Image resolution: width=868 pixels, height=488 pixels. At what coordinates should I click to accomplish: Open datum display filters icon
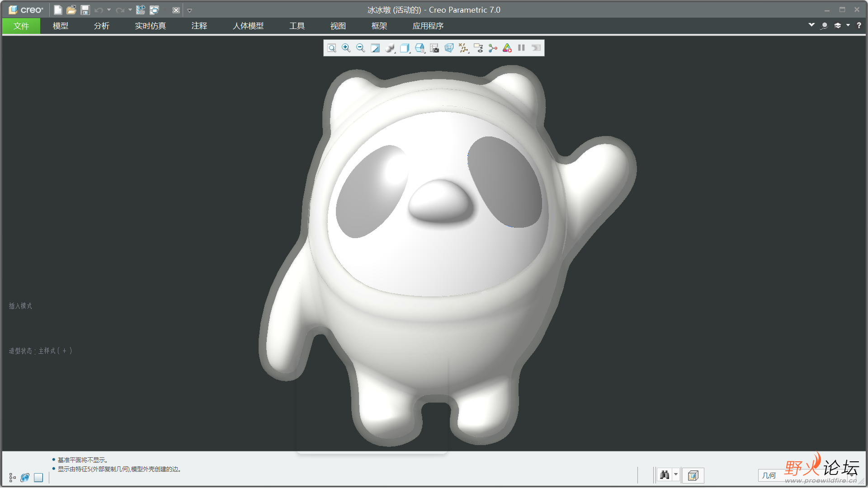pyautogui.click(x=464, y=48)
